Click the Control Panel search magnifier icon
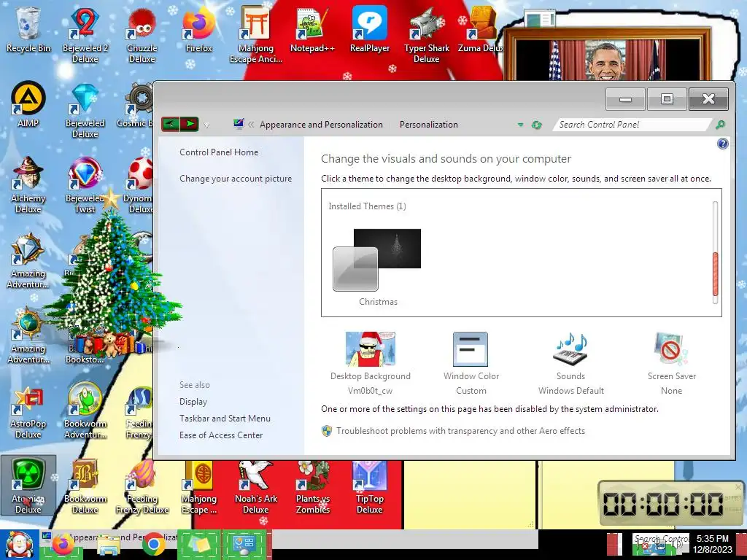This screenshot has height=560, width=747. click(x=720, y=125)
